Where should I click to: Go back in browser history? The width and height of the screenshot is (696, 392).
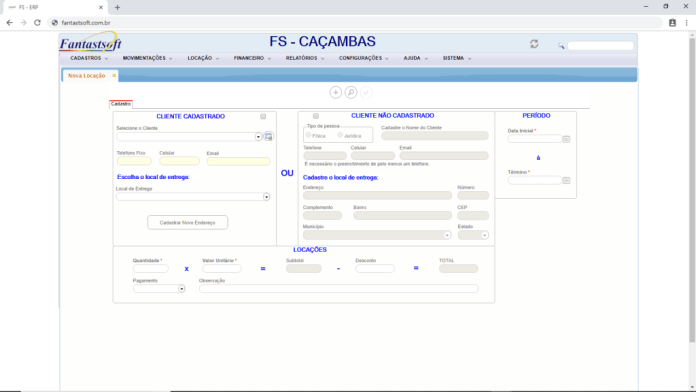pyautogui.click(x=9, y=23)
